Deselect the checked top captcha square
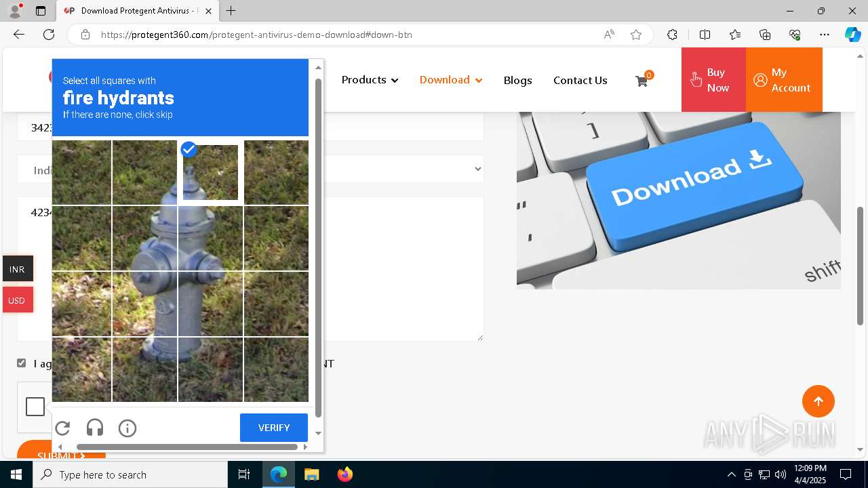 pos(210,172)
